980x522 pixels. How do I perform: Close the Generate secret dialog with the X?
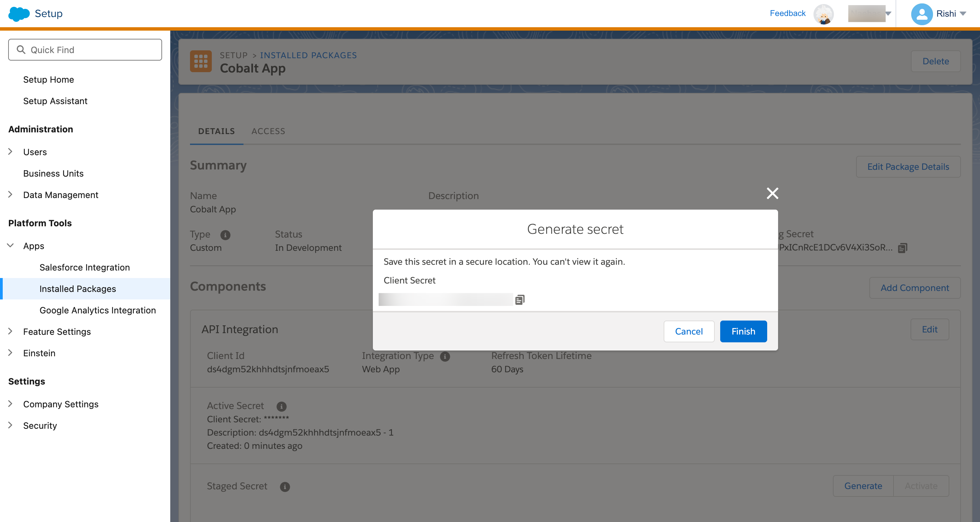(x=772, y=193)
